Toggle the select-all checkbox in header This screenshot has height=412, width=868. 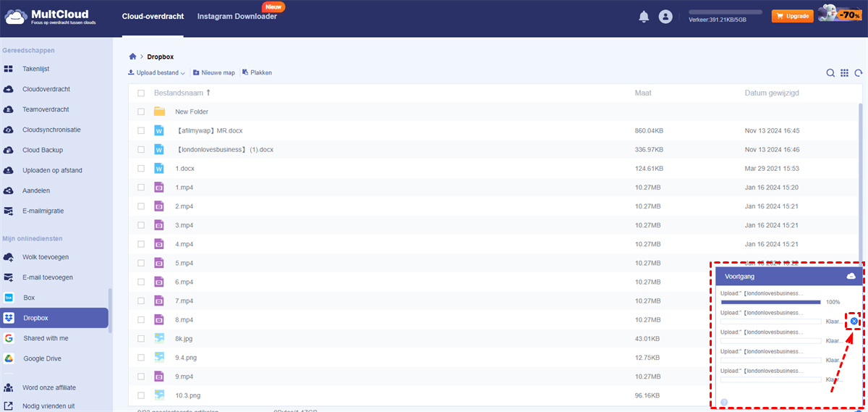[x=141, y=93]
